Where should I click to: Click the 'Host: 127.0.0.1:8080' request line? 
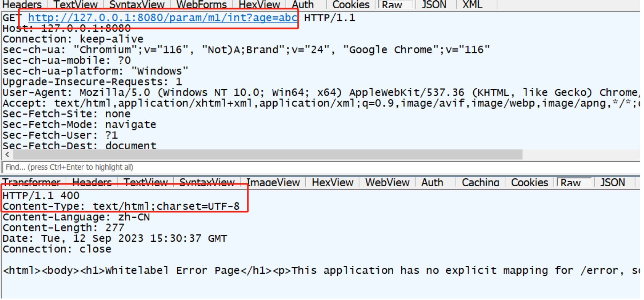(x=66, y=28)
